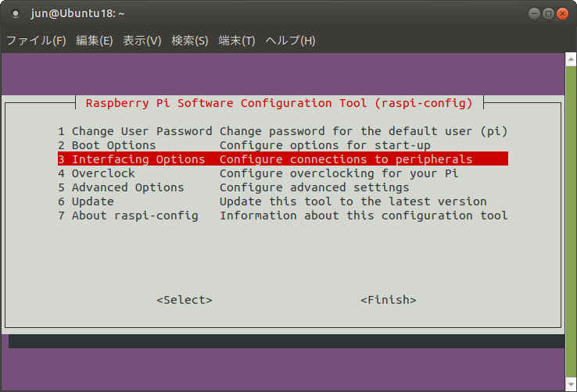The height and width of the screenshot is (392, 577).
Task: Click 'Configure overclocking for your Pi' description
Action: click(x=339, y=173)
